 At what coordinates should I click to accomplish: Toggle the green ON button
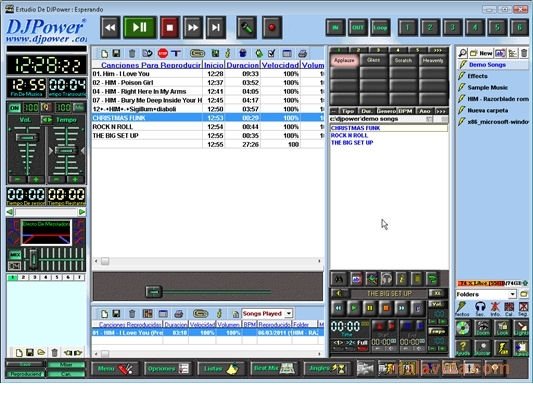(15, 108)
